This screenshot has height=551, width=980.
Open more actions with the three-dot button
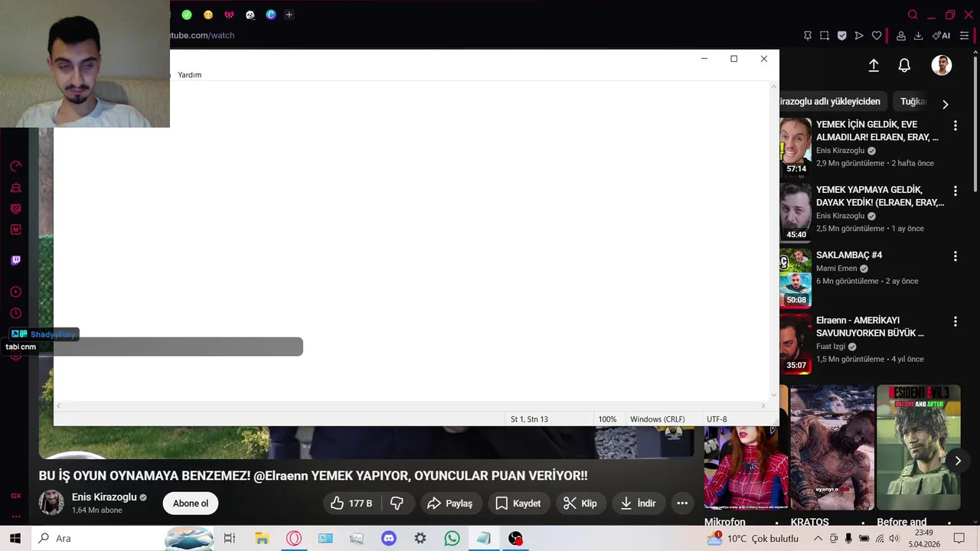pyautogui.click(x=682, y=504)
